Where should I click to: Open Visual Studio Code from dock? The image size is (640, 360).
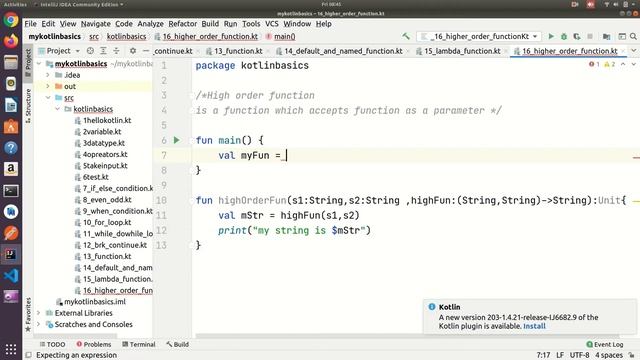11,276
